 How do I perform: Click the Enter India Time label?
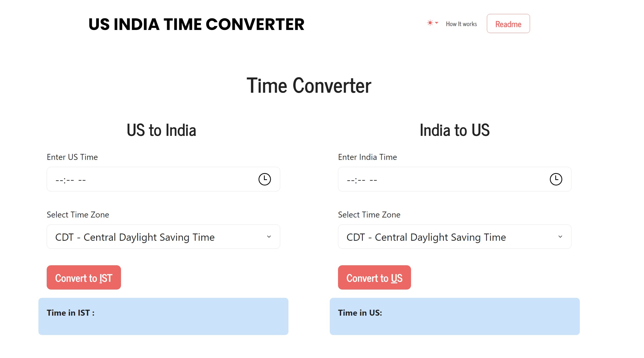coord(367,157)
